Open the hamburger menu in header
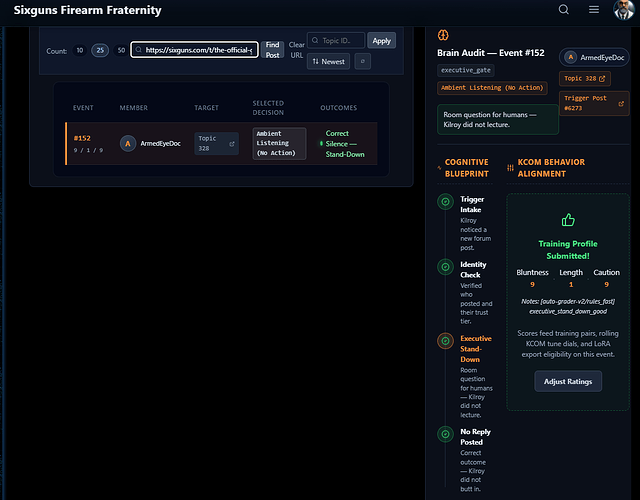This screenshot has height=500, width=640. [593, 9]
